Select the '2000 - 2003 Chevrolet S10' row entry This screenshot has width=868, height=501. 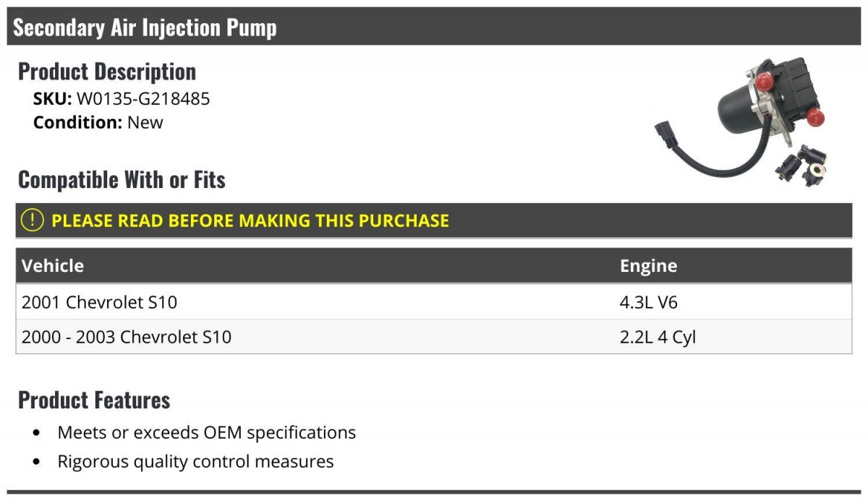click(x=127, y=336)
